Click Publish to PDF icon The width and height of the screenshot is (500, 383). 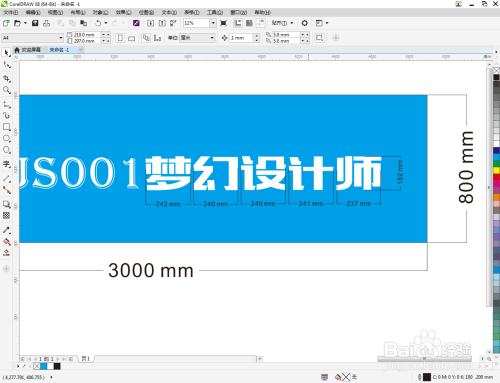pyautogui.click(x=173, y=23)
